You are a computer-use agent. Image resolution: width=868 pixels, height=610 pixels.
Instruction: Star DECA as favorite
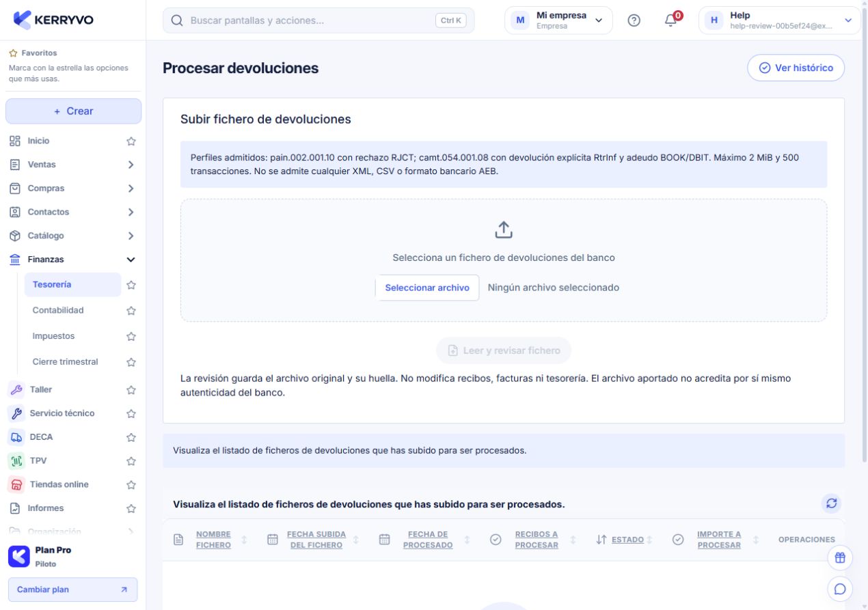tap(131, 437)
